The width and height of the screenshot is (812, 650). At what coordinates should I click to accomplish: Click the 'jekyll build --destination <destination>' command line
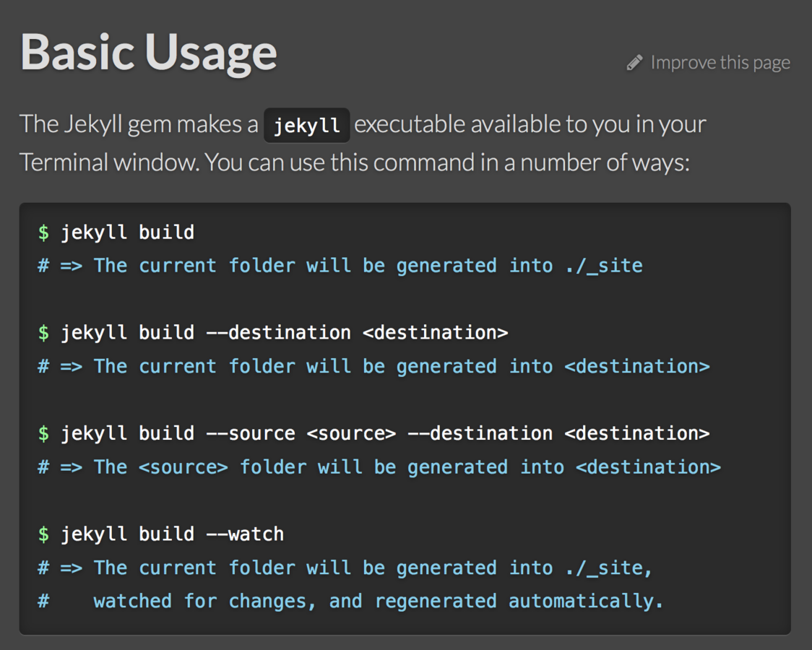click(x=273, y=332)
